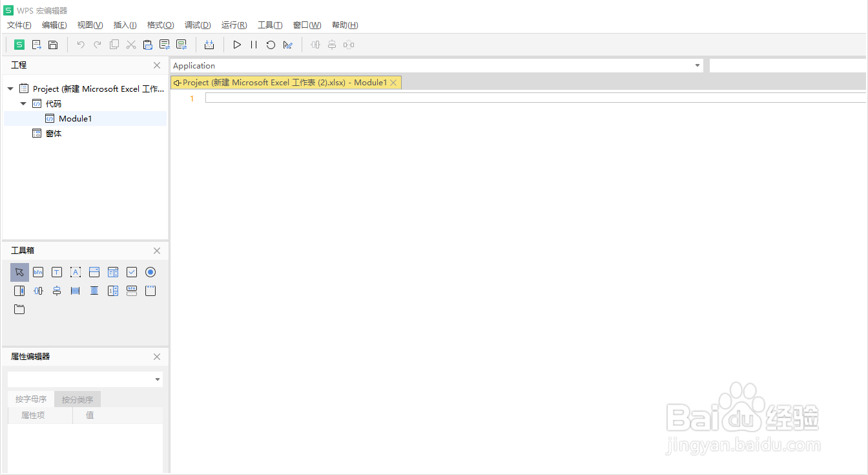The height and width of the screenshot is (475, 868).
Task: Undo the last action
Action: 81,45
